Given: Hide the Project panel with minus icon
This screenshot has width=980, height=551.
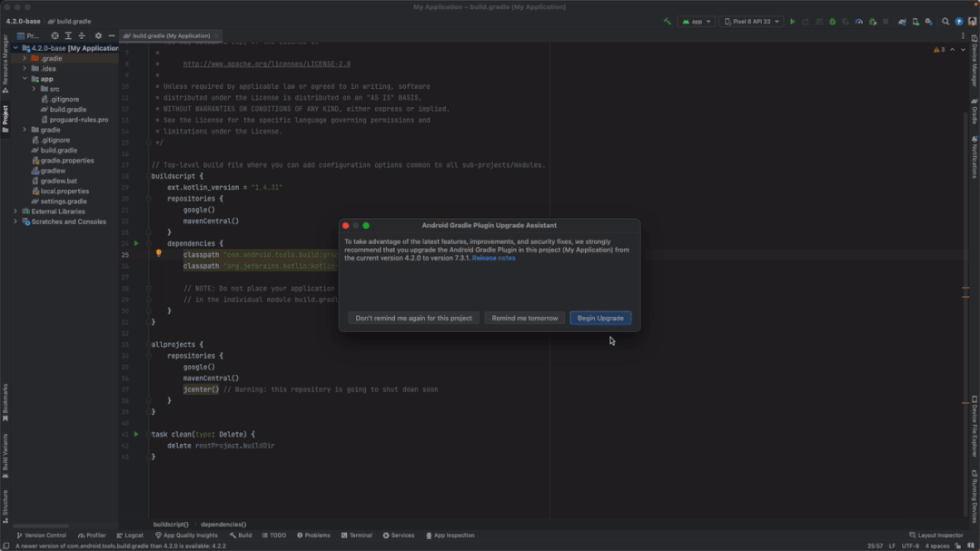Looking at the screenshot, I should coord(112,36).
